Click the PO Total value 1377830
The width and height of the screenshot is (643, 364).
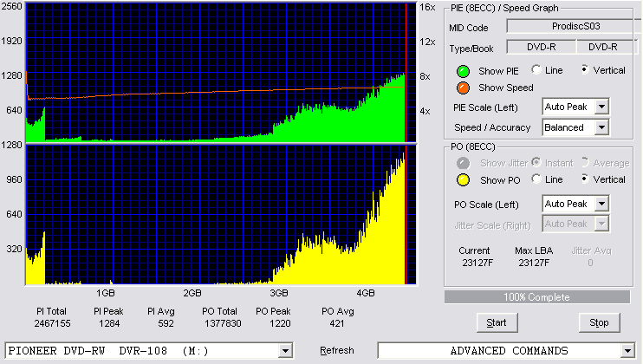point(223,323)
